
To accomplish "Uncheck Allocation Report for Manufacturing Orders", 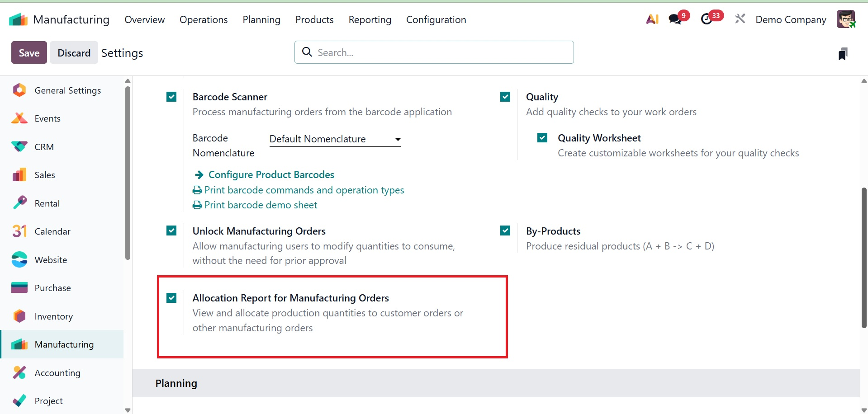I will pos(171,298).
